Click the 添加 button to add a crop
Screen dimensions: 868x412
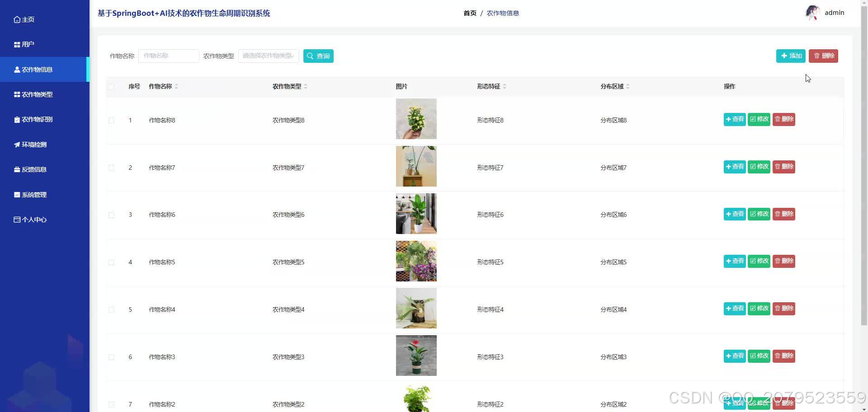[x=791, y=56]
